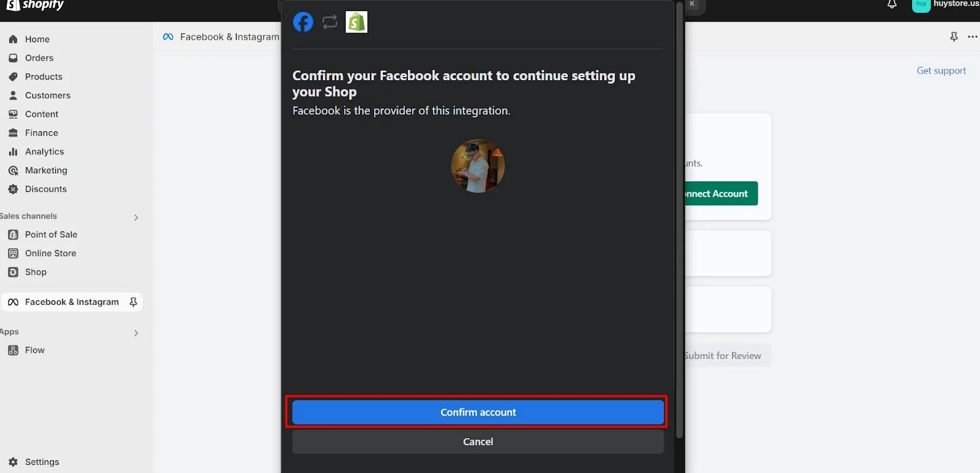Image resolution: width=980 pixels, height=473 pixels.
Task: Expand the Apps section chevron
Action: coord(136,333)
